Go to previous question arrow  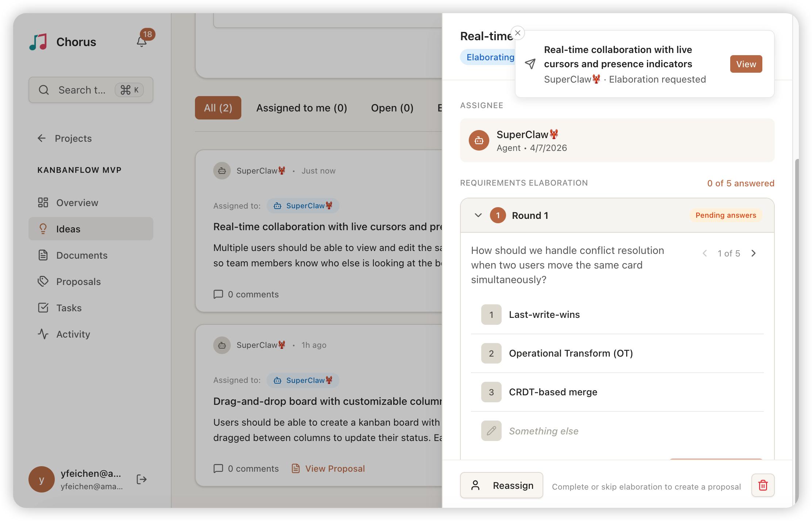point(705,253)
